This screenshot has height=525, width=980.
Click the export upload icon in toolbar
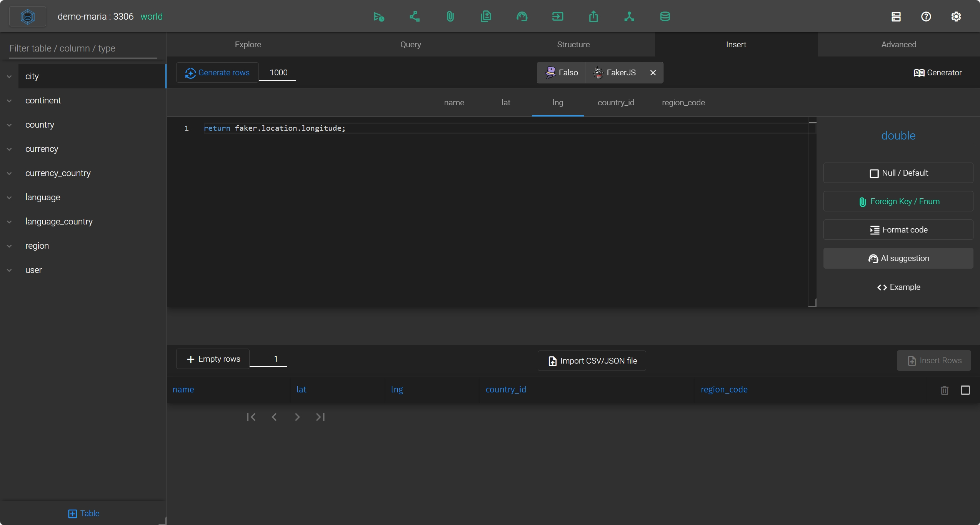(593, 17)
